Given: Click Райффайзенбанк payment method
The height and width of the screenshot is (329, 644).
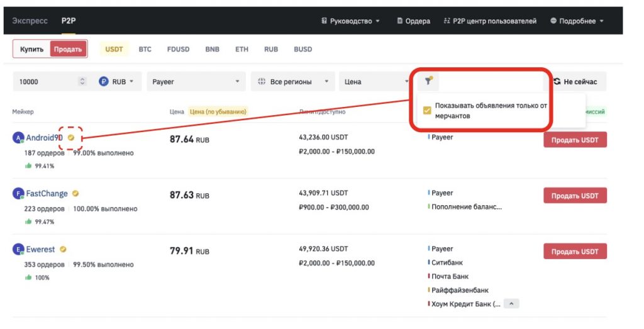Looking at the screenshot, I should pyautogui.click(x=460, y=291).
